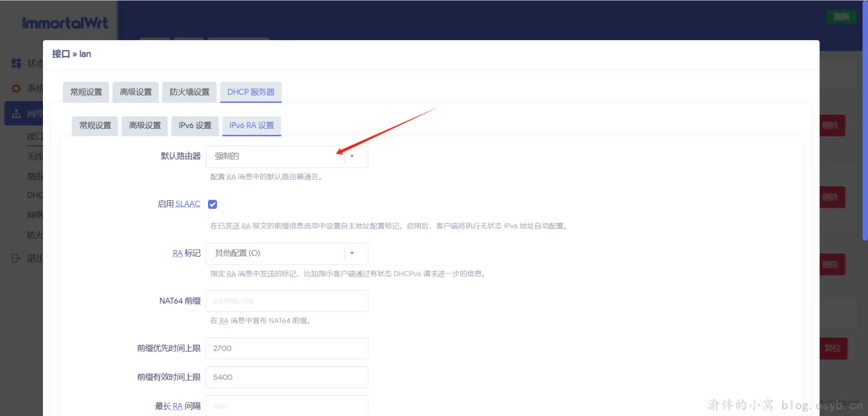
Task: Click the 网络 network icon in sidebar
Action: tap(15, 113)
